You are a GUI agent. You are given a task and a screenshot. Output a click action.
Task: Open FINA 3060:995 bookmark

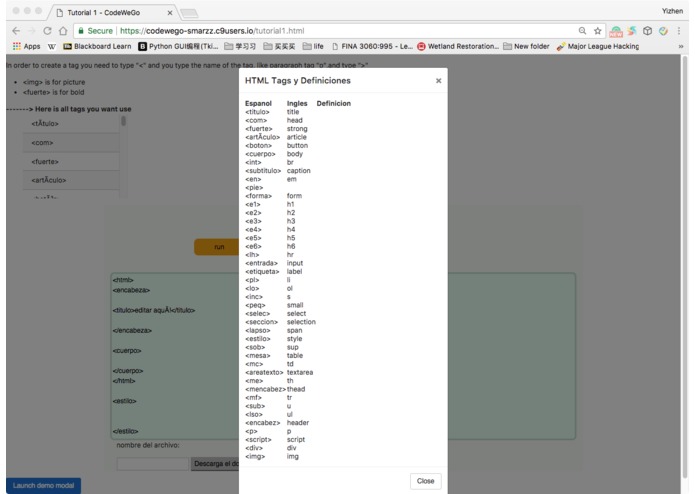[x=372, y=46]
